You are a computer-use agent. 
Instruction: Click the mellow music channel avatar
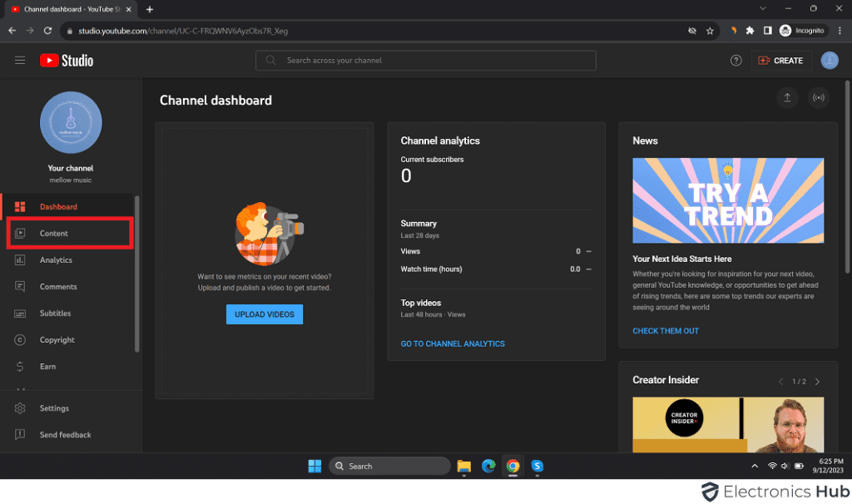71,122
